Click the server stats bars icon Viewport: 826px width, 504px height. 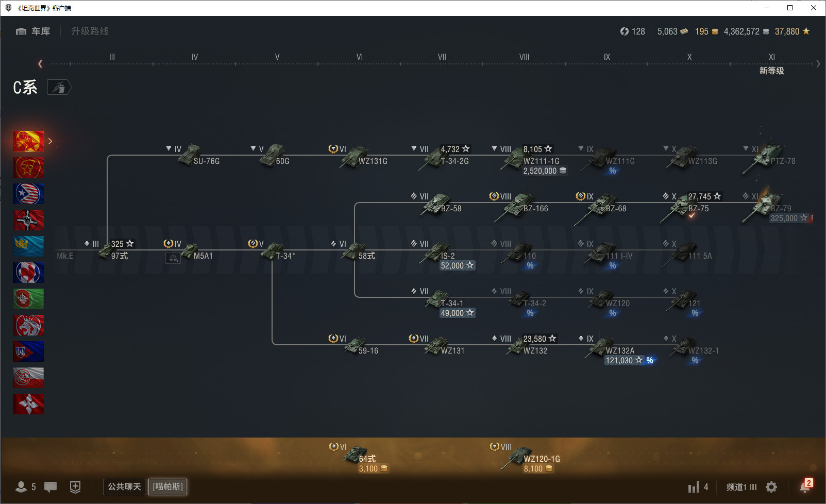pos(694,487)
